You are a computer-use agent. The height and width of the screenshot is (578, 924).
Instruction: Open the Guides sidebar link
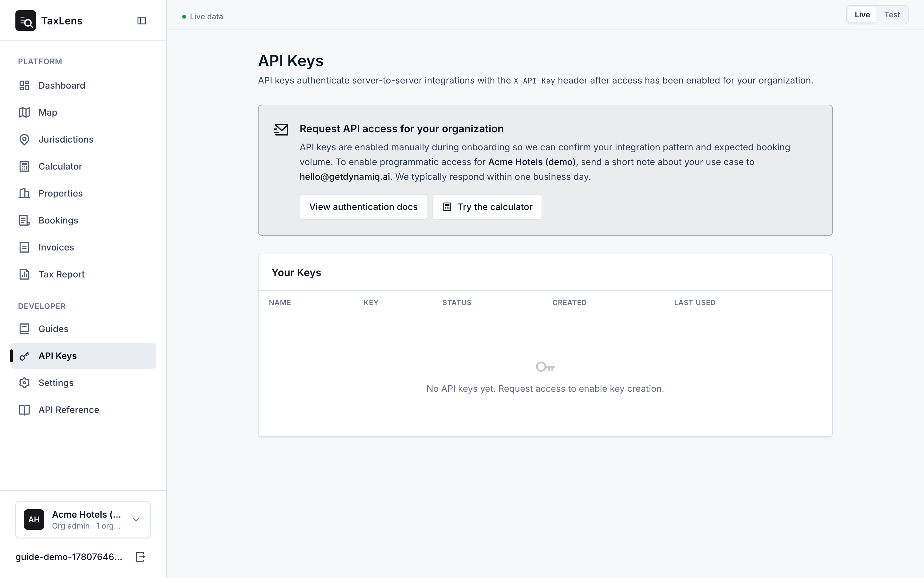point(83,329)
